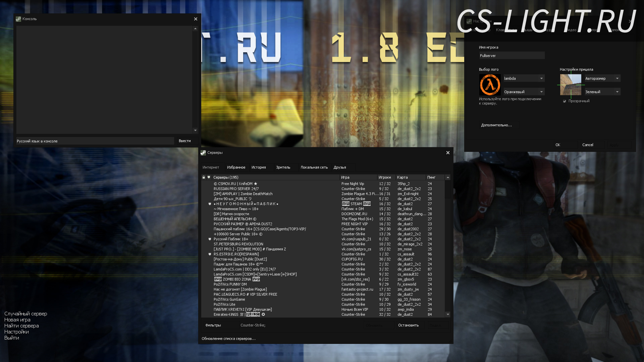The width and height of the screenshot is (644, 362).
Task: Select server Мгновенное Пиво 18+
Action: pos(323,209)
